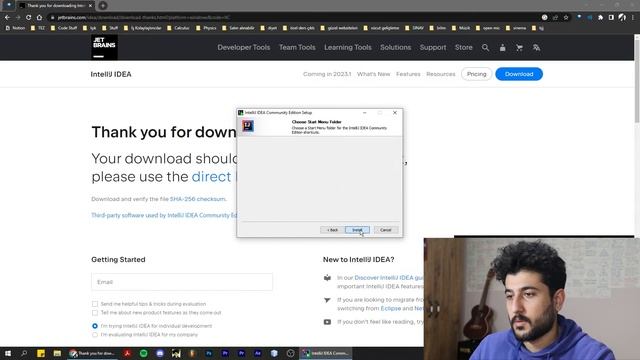This screenshot has height=360, width=640.
Task: Open a new browser tab
Action: click(x=103, y=6)
